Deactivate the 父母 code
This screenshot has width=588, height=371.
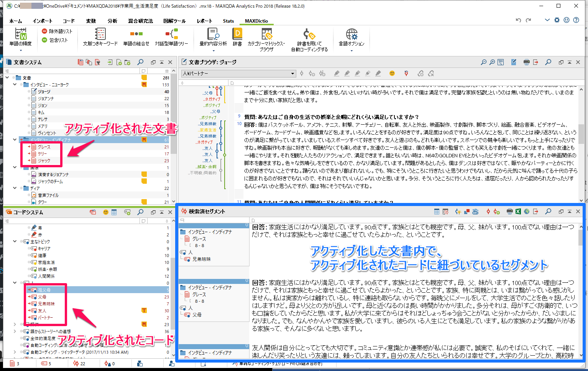pos(29,297)
